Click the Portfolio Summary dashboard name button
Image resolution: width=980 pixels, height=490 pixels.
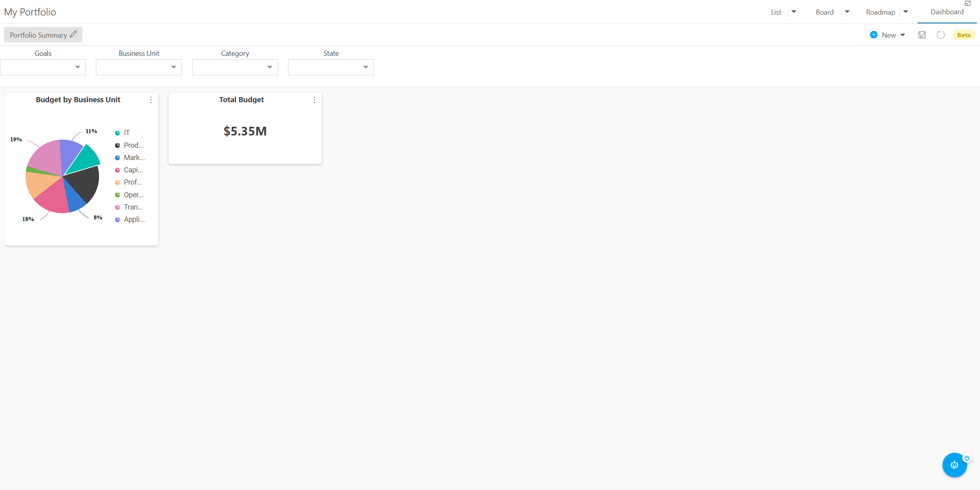(x=43, y=35)
